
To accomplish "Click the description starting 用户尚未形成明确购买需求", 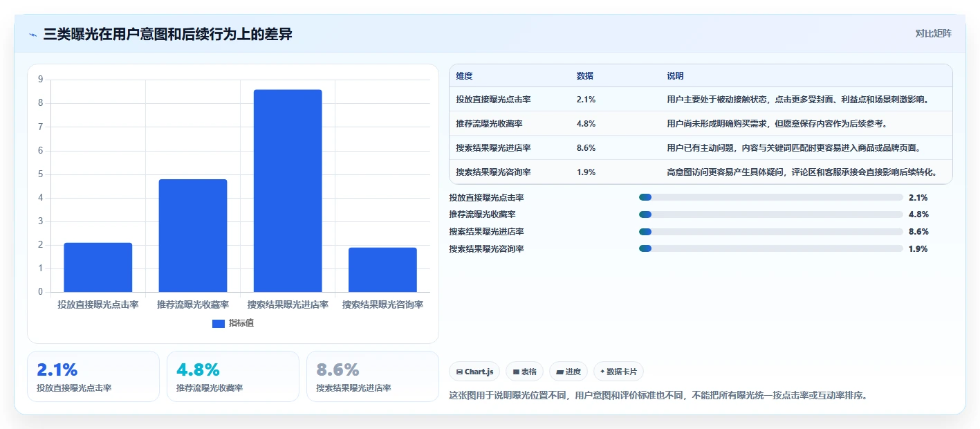I will (777, 124).
